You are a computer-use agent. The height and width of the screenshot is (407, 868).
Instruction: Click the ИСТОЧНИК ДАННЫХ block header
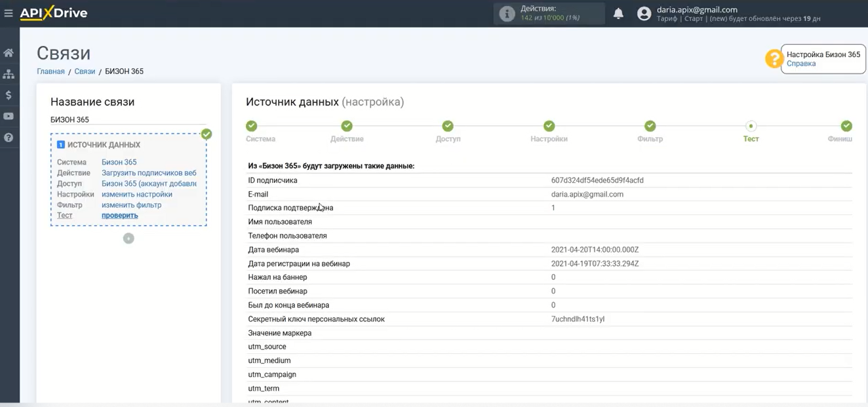[x=104, y=145]
